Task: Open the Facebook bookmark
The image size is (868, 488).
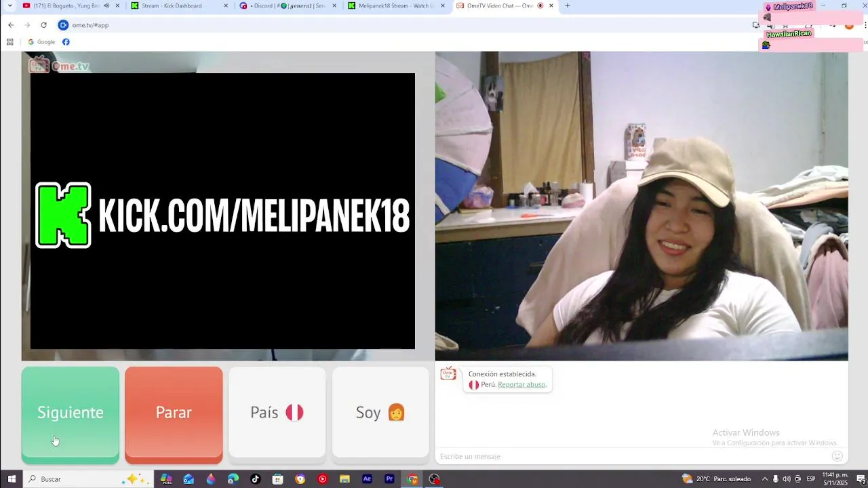Action: pos(66,42)
